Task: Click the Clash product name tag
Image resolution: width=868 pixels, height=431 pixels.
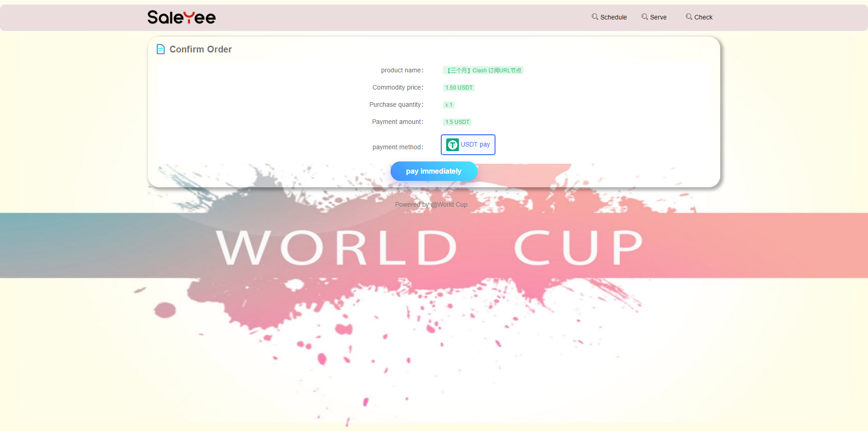Action: pos(483,71)
